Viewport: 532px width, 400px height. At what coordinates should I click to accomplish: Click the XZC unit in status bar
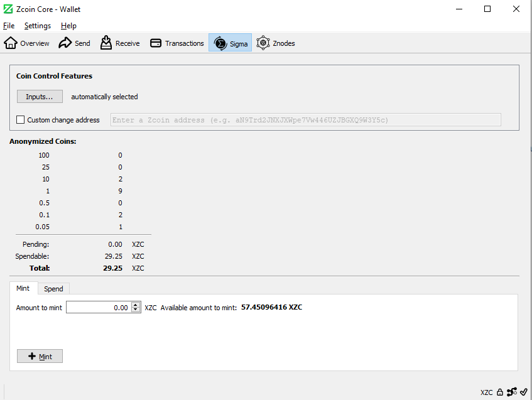click(487, 392)
